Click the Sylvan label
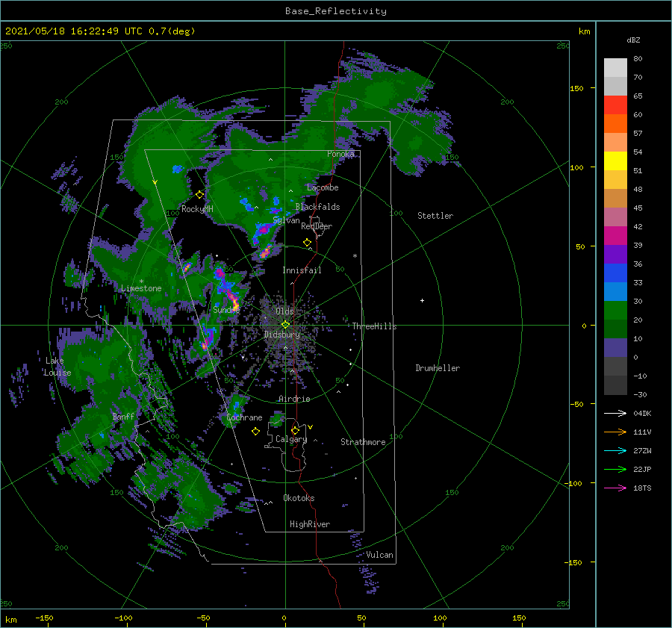Image resolution: width=672 pixels, height=628 pixels. point(286,221)
